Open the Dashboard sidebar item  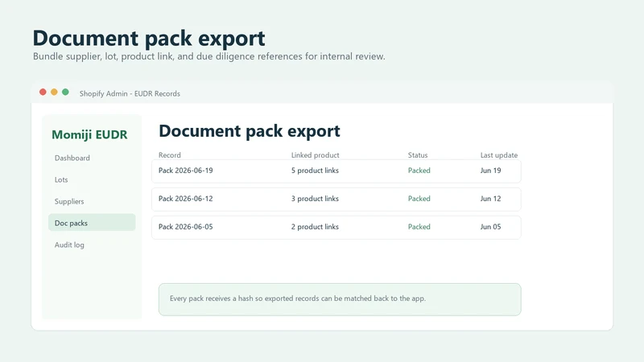72,158
